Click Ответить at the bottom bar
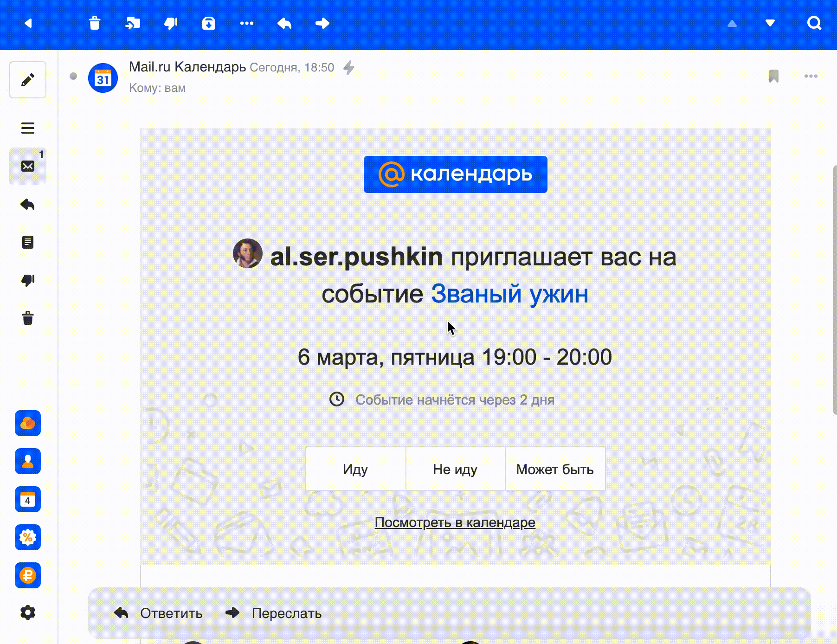The width and height of the screenshot is (837, 644). click(x=158, y=613)
